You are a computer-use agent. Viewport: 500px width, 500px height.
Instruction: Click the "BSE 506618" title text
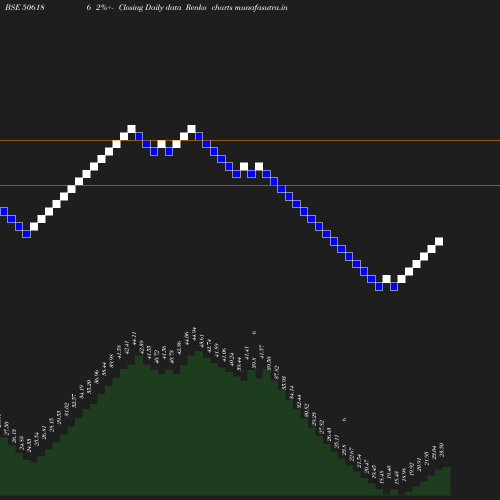pyautogui.click(x=25, y=7)
